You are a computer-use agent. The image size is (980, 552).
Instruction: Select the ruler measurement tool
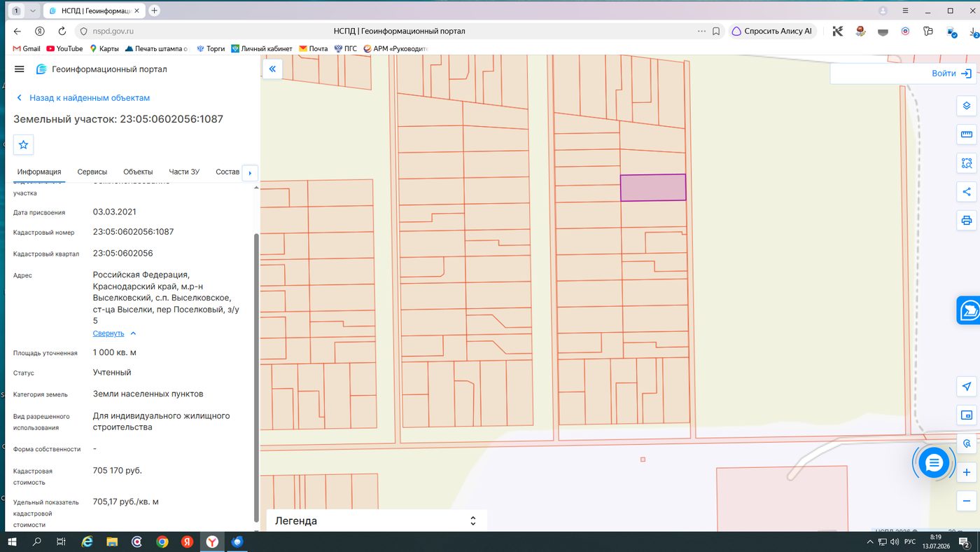(x=967, y=134)
